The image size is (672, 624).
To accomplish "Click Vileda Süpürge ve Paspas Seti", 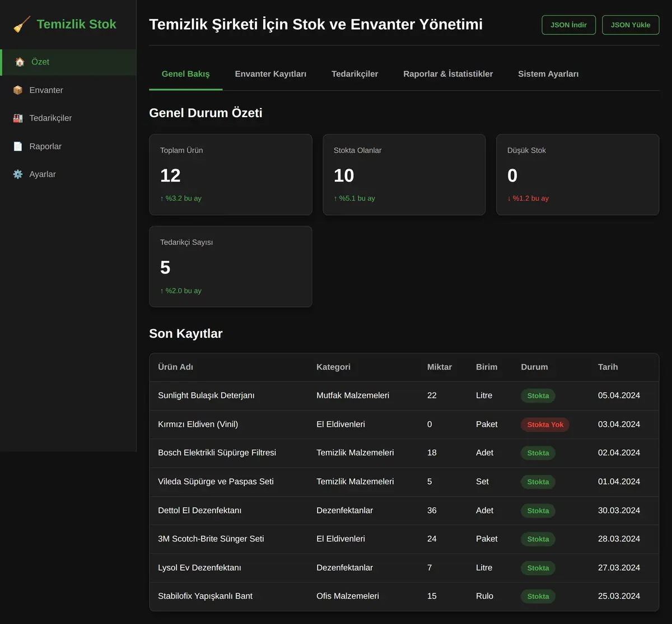I will pyautogui.click(x=216, y=481).
